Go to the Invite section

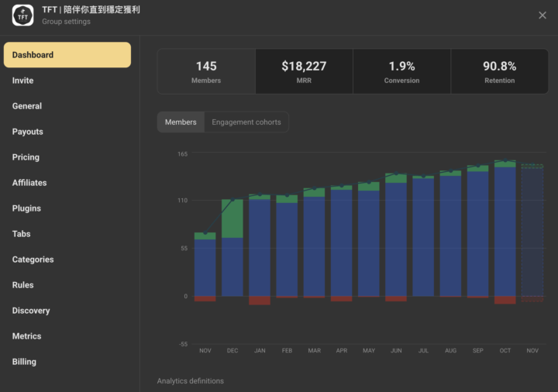coord(23,81)
